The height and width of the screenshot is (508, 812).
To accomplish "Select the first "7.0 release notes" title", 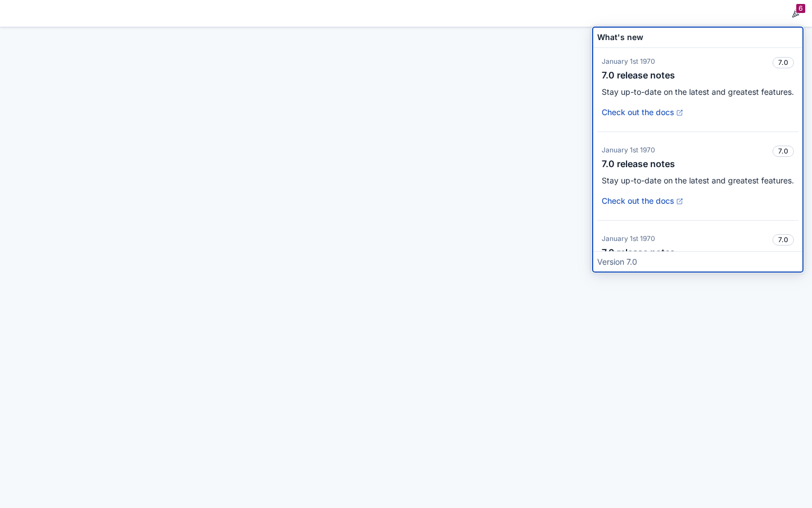I will [638, 76].
